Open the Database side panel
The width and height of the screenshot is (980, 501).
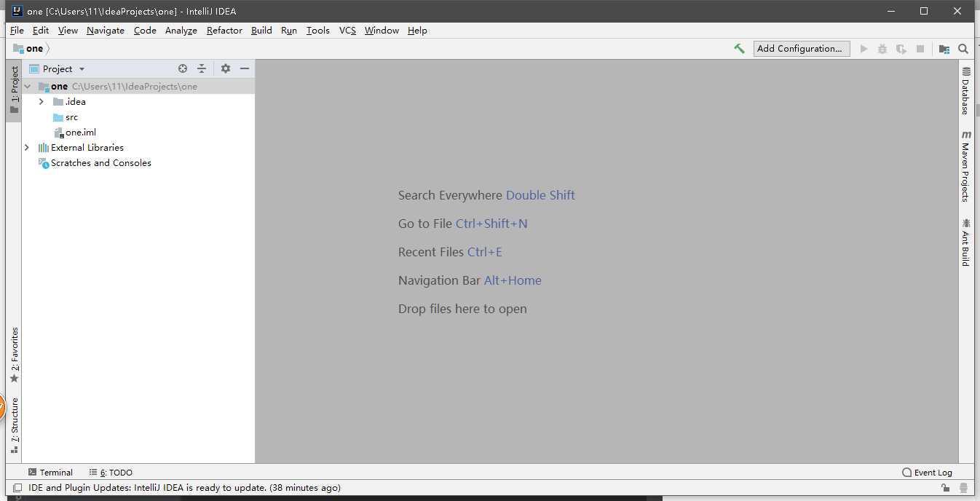966,90
